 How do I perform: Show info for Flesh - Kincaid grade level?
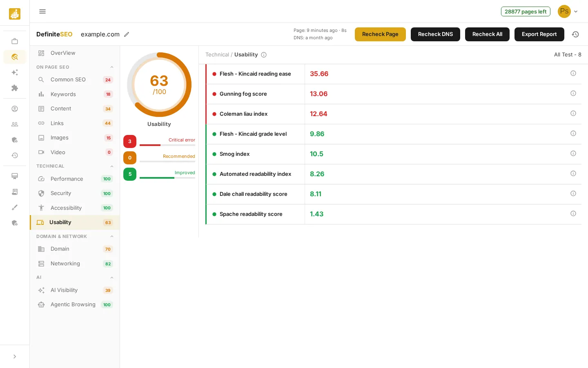click(x=573, y=133)
